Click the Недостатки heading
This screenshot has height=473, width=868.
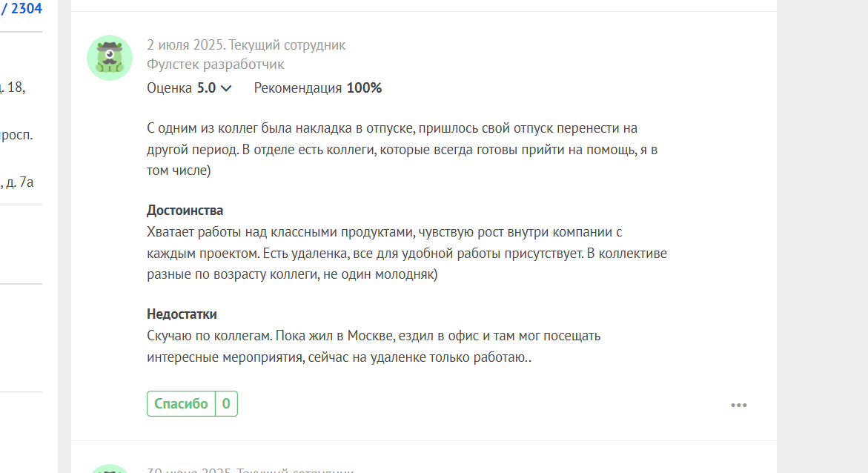point(182,314)
